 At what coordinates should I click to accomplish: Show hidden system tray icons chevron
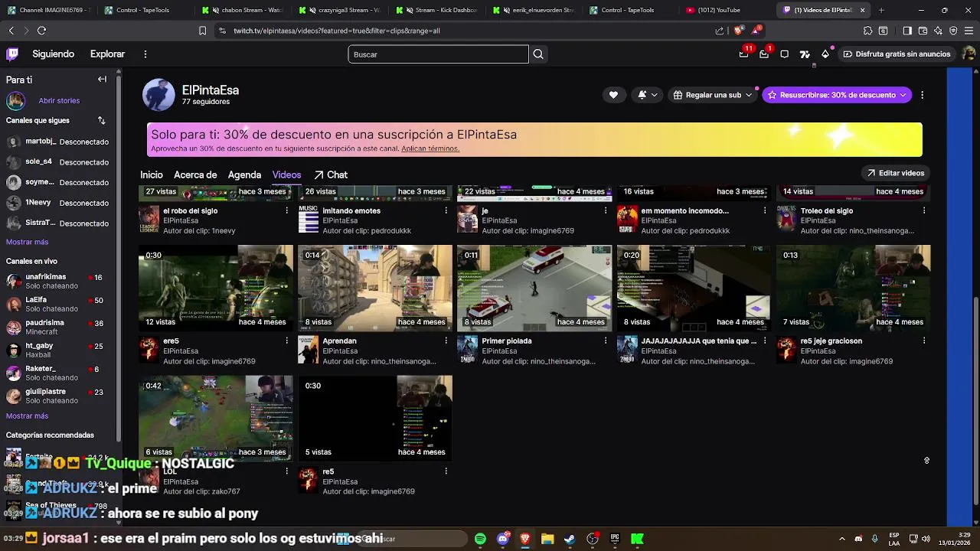pyautogui.click(x=841, y=539)
